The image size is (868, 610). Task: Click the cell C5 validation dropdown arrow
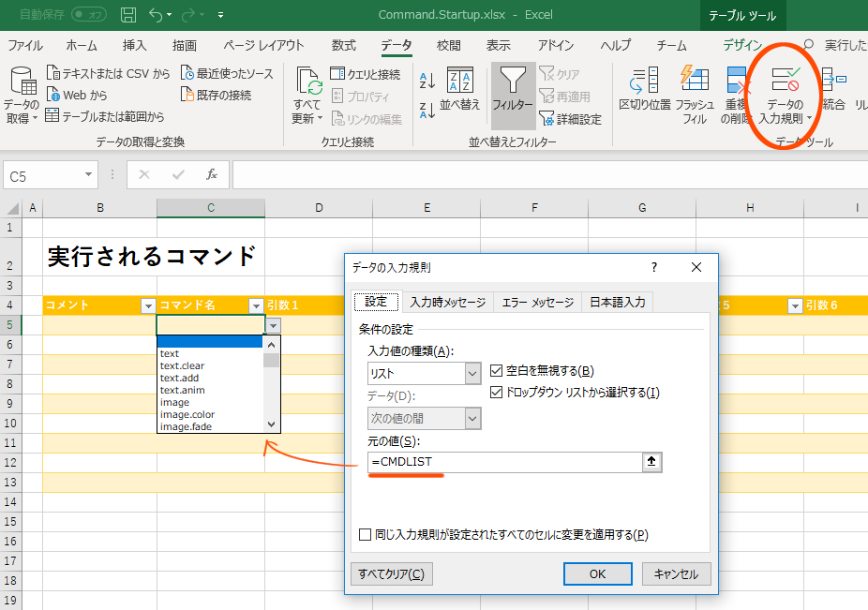click(x=273, y=325)
